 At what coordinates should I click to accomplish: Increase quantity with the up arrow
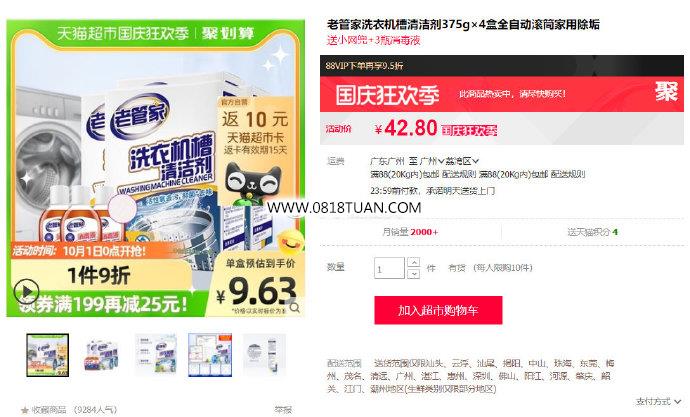414,263
